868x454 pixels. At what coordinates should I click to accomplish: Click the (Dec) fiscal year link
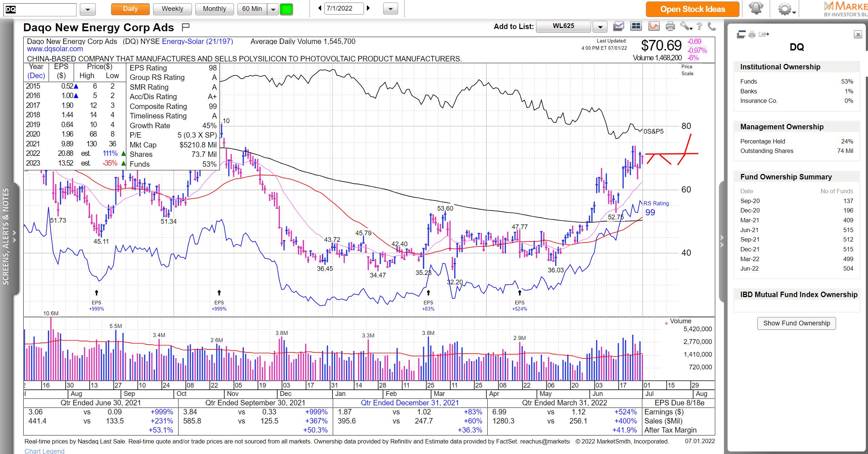tap(36, 76)
